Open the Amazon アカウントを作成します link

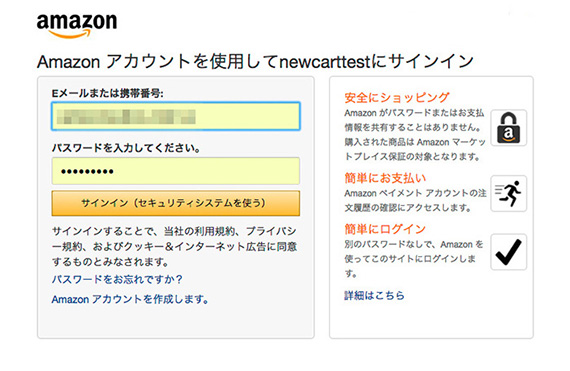pos(130,299)
